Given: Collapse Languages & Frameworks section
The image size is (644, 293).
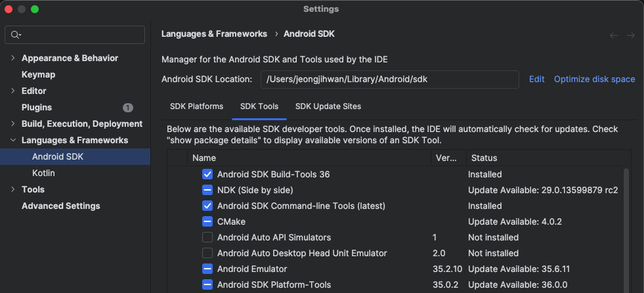Looking at the screenshot, I should tap(12, 140).
